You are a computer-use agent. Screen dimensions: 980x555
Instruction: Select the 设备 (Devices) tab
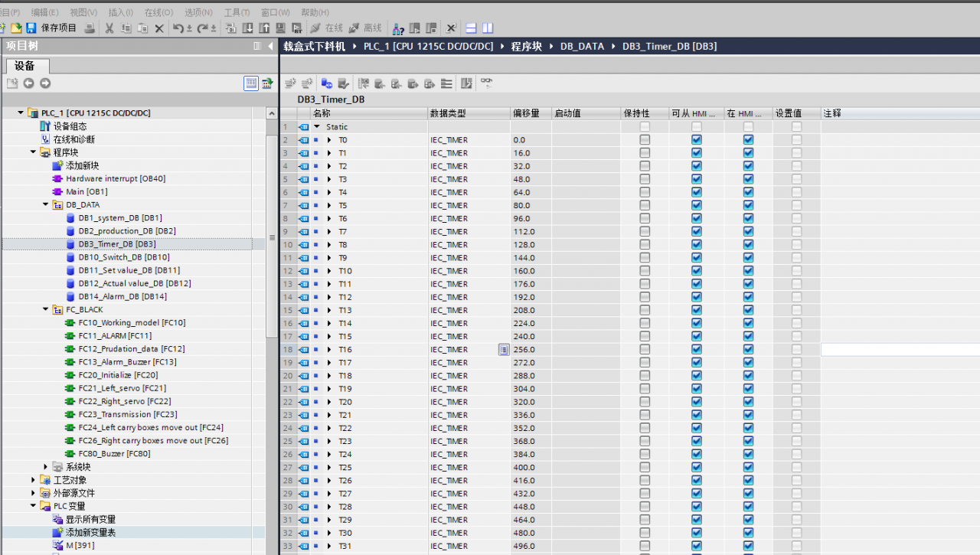24,66
